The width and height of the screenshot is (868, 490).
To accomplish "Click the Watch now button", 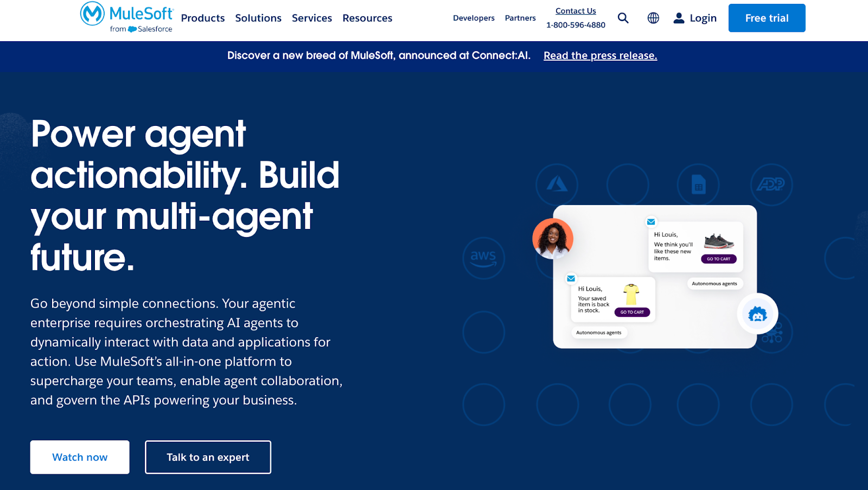I will click(80, 457).
